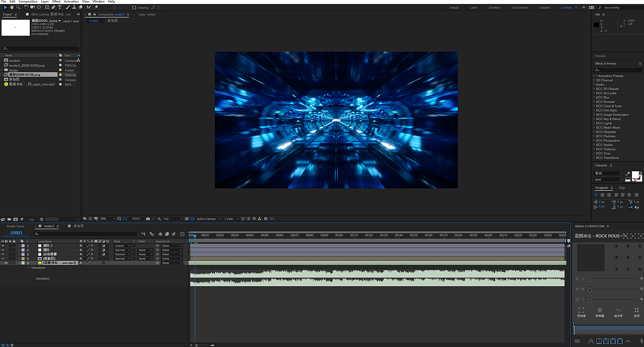
Task: Hide layer 运动模糊 with eye toggle
Action: coord(3,254)
